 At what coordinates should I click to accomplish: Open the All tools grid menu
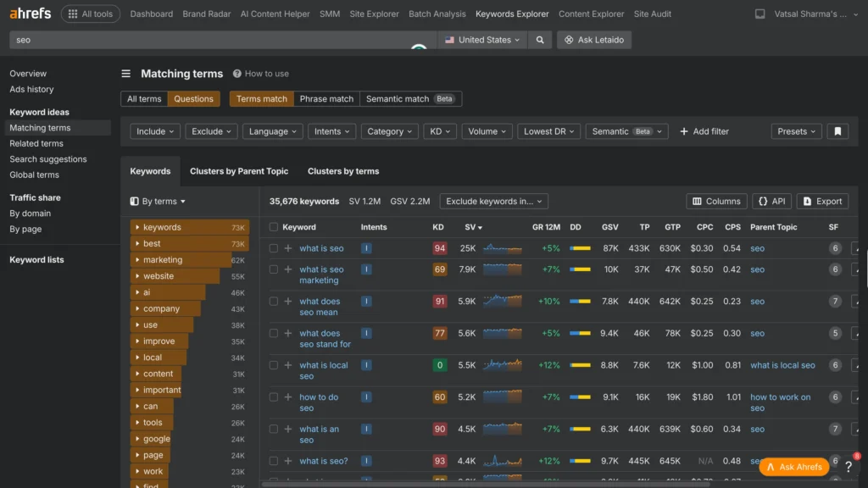pyautogui.click(x=90, y=14)
